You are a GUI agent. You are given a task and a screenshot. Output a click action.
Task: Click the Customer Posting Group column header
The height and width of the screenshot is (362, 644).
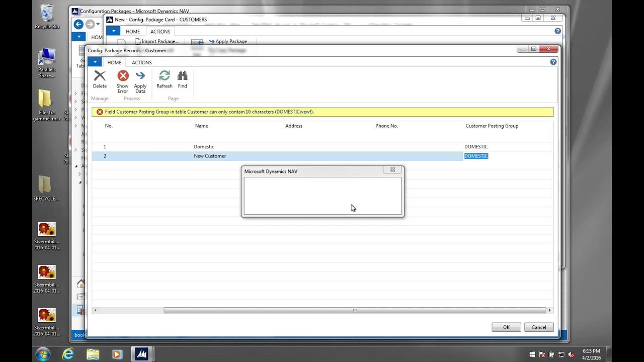(x=492, y=126)
